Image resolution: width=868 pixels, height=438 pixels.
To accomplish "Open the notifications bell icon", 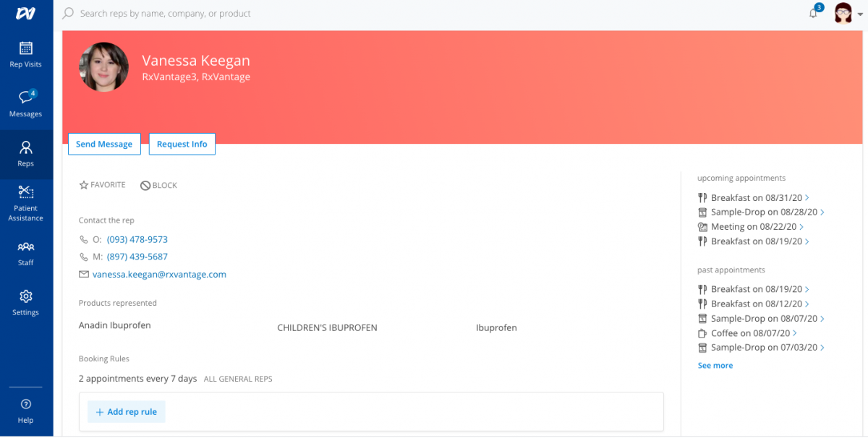I will click(x=813, y=14).
